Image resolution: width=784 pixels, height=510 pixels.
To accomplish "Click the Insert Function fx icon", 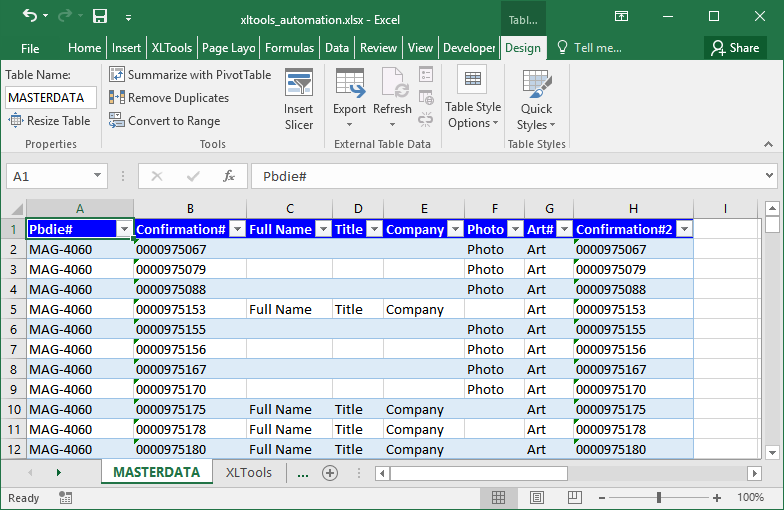I will [x=229, y=176].
